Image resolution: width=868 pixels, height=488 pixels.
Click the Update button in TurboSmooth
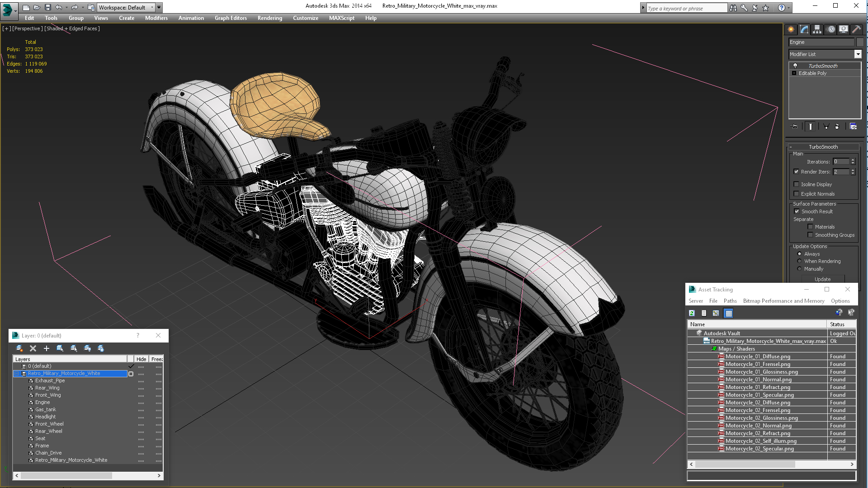click(x=823, y=279)
